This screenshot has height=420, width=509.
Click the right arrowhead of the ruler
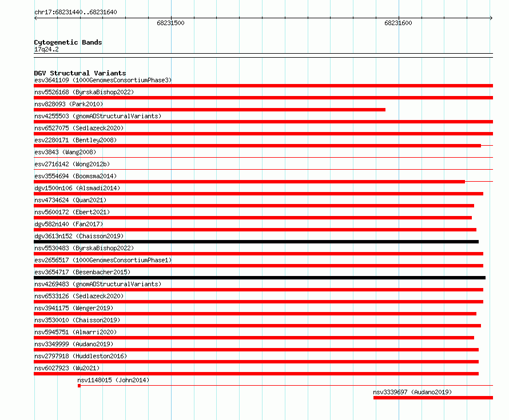(491, 18)
